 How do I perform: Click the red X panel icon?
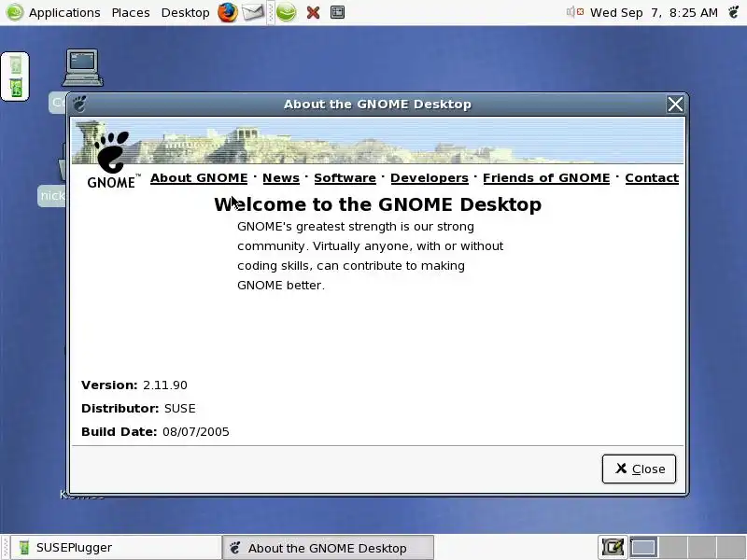click(313, 13)
